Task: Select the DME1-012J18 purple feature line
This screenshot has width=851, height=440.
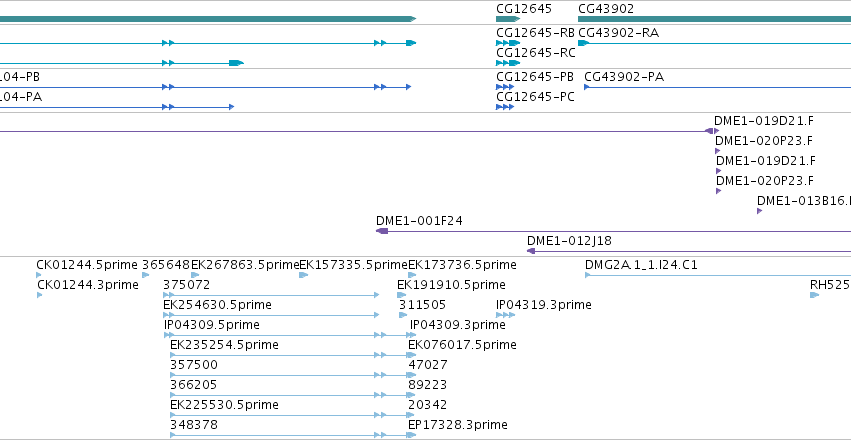Action: pos(689,251)
